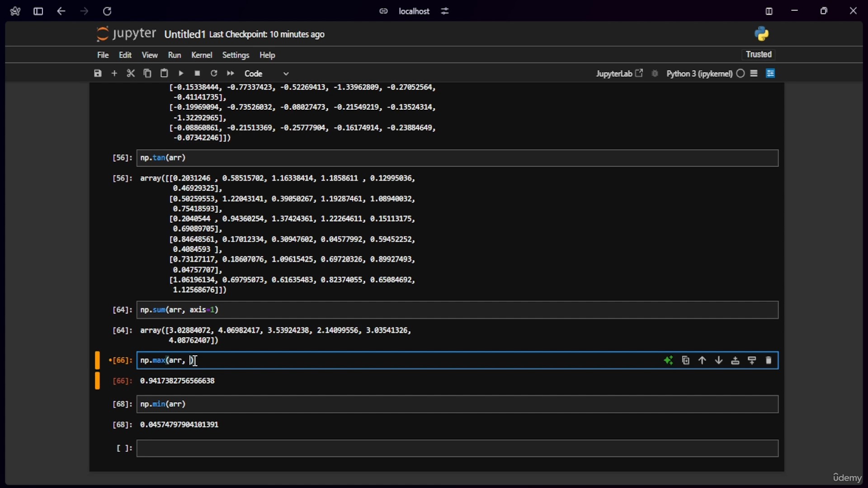Duplicate the active cell with cell toolbar icon
The width and height of the screenshot is (868, 488).
(686, 361)
